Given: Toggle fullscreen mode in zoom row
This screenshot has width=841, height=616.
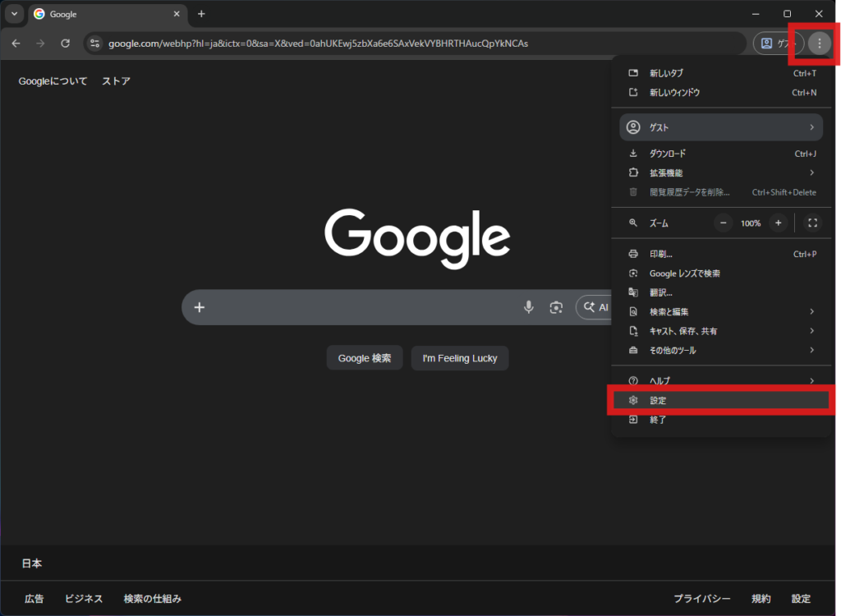Looking at the screenshot, I should click(x=812, y=223).
